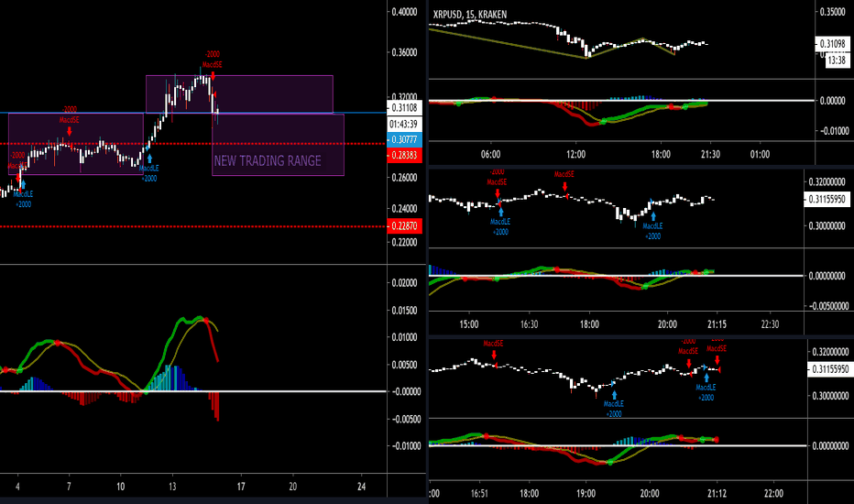854x504 pixels.
Task: Click the 21:30 time axis label
Action: click(x=710, y=154)
